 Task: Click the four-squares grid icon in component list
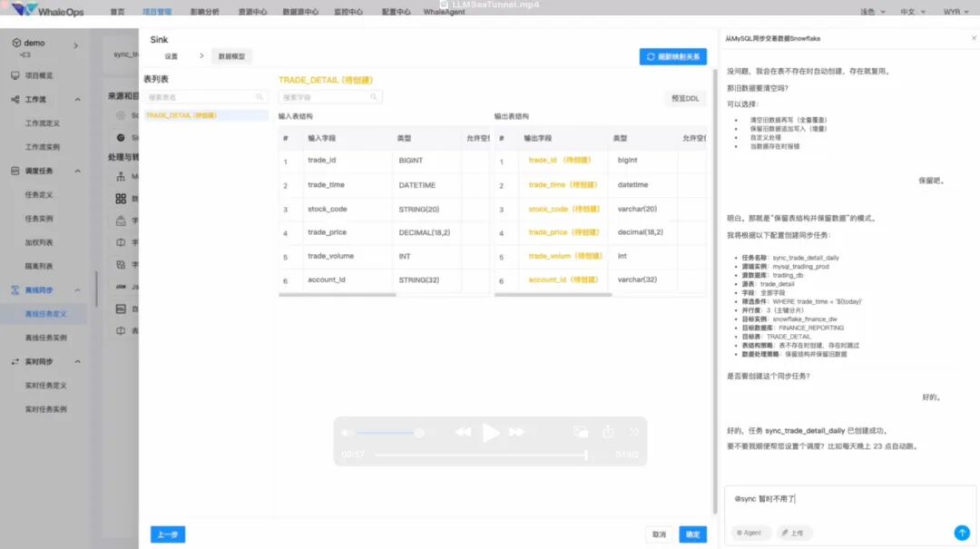point(121,199)
